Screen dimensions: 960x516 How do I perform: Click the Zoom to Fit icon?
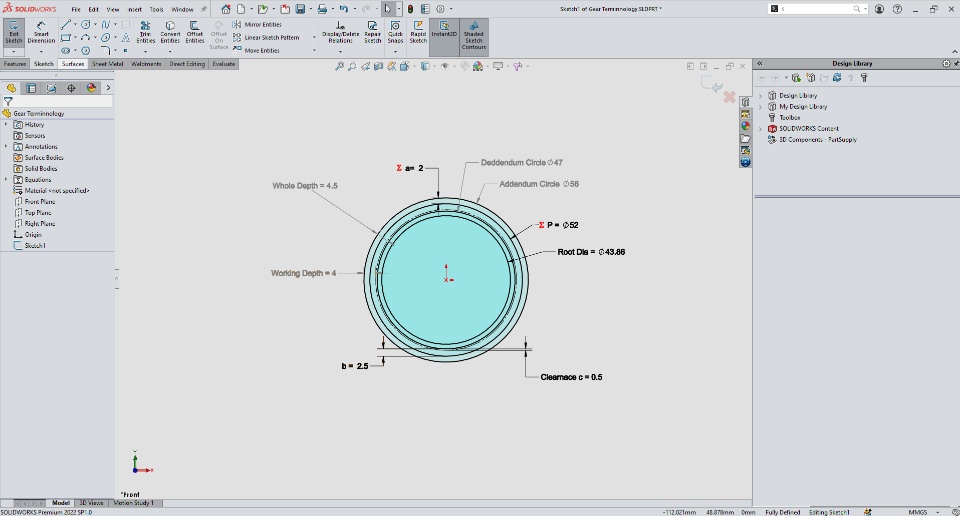339,66
